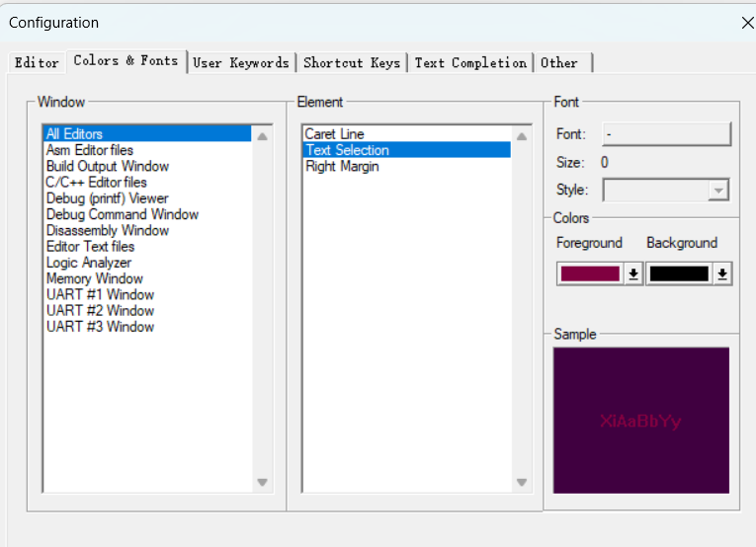
Task: Open the Text Completion tab
Action: [470, 63]
